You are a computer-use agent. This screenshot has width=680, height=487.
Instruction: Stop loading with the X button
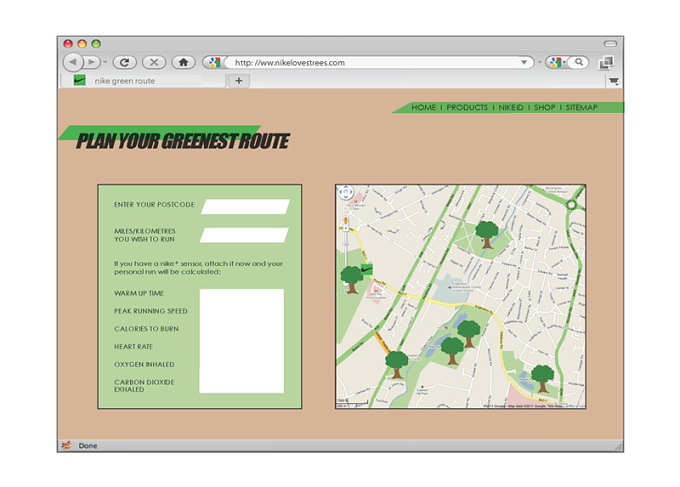[154, 62]
